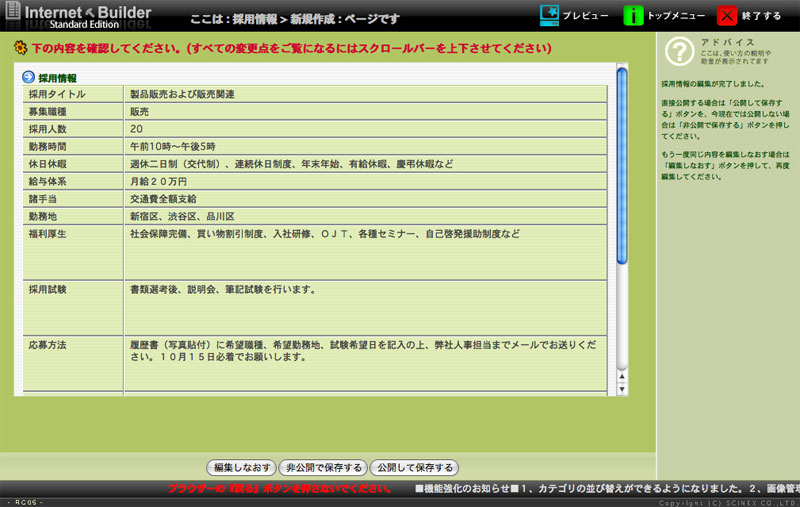This screenshot has height=507, width=800.
Task: Click the gear icon beside the red notice
Action: 20,47
